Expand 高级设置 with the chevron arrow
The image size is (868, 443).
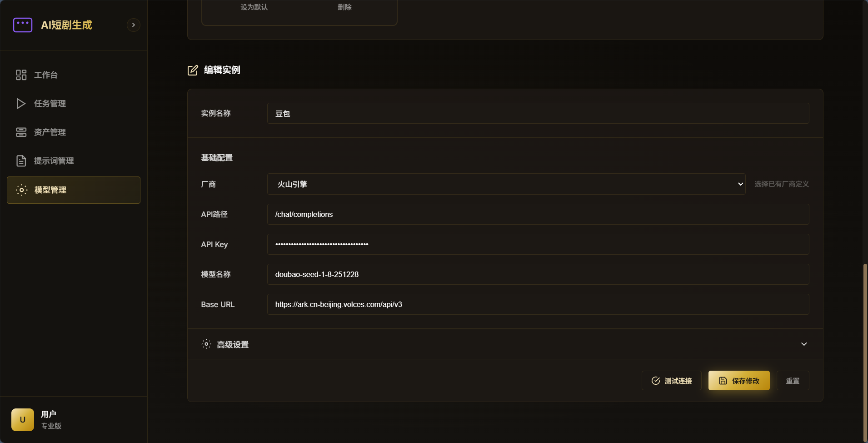coord(804,344)
